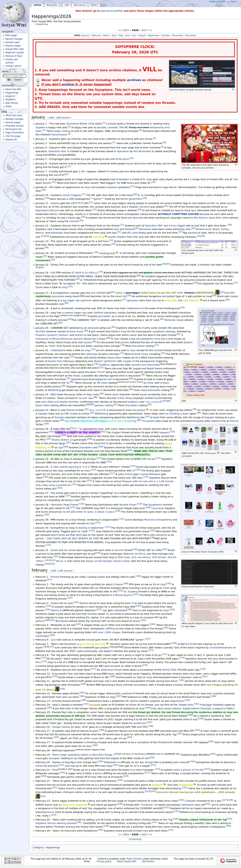This screenshot has width=241, height=868.
Task: Click enlarge icon beside the January 25th /soy/ caption
Action: point(236,552)
